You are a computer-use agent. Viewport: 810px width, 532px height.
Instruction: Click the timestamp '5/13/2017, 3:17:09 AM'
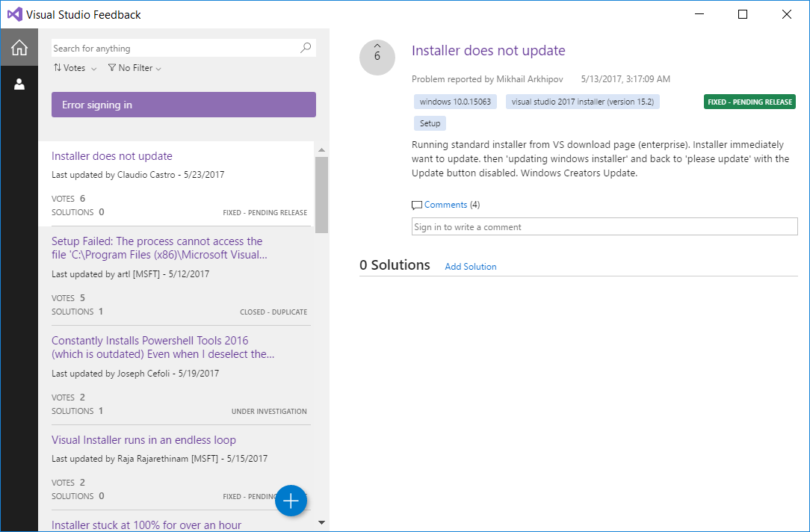[x=625, y=79]
